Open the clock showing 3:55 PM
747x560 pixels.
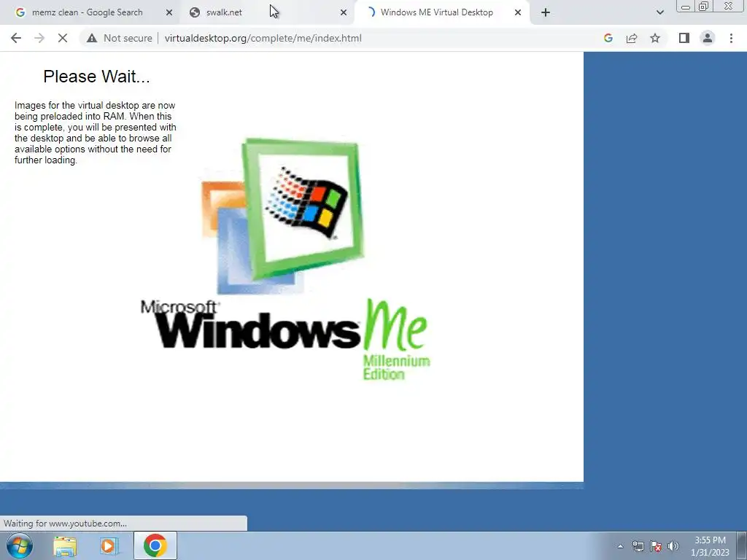coord(710,546)
